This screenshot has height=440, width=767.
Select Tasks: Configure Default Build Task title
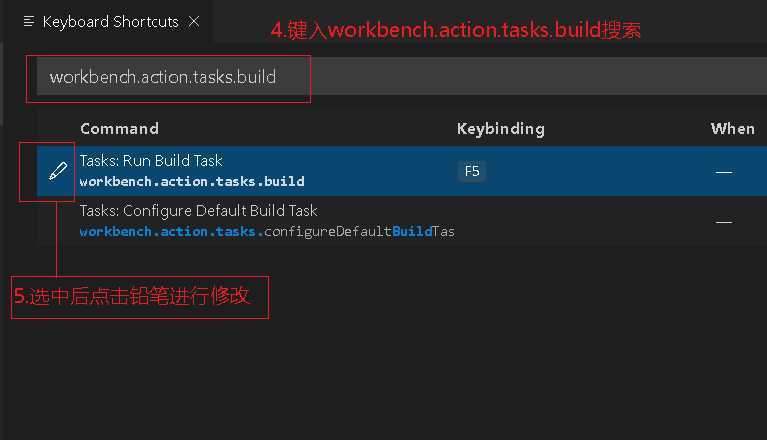coord(198,211)
